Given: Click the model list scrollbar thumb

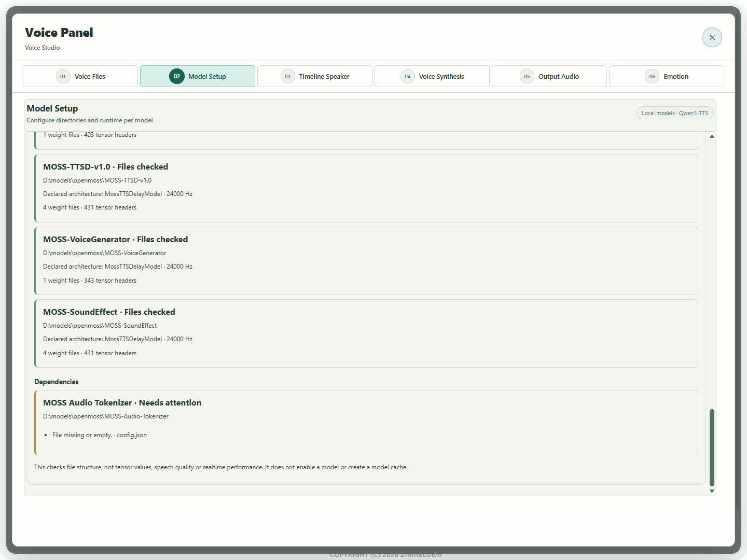Looking at the screenshot, I should 712,447.
